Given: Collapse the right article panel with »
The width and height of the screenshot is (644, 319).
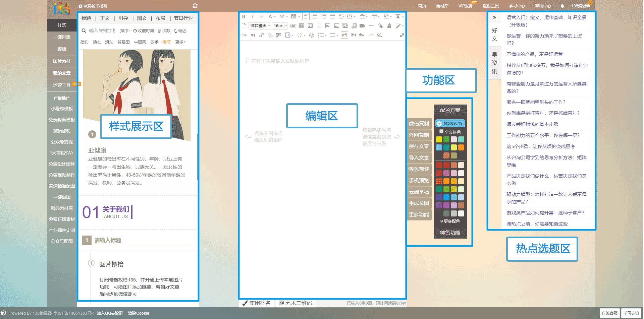Looking at the screenshot, I should [494, 18].
